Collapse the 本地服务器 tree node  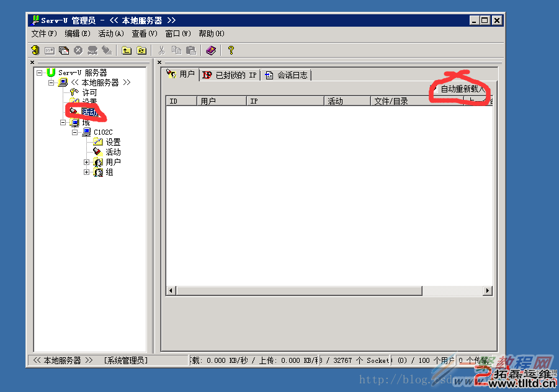[51, 82]
